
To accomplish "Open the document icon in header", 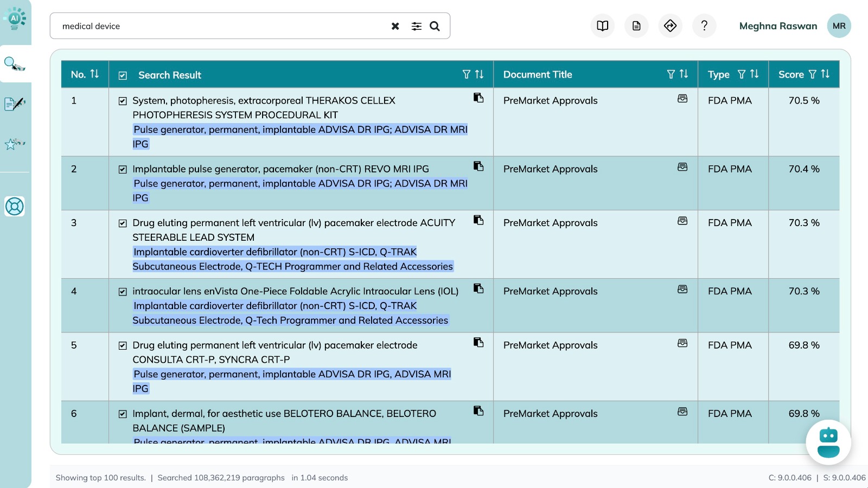I will click(x=636, y=25).
